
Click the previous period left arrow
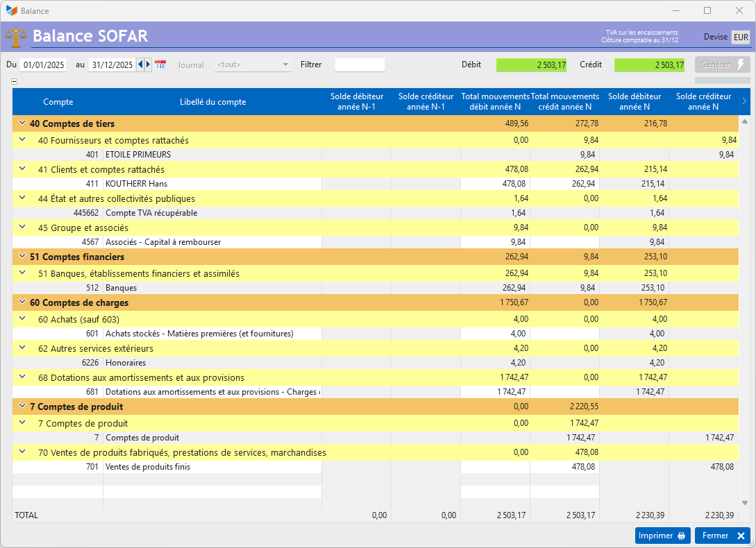pos(140,65)
